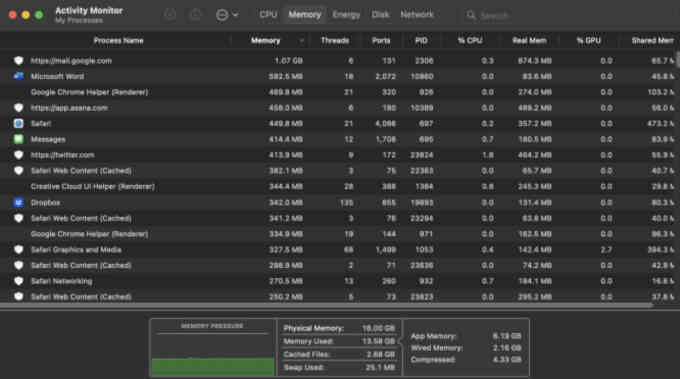Toggle sort order on Memory column header

(265, 41)
